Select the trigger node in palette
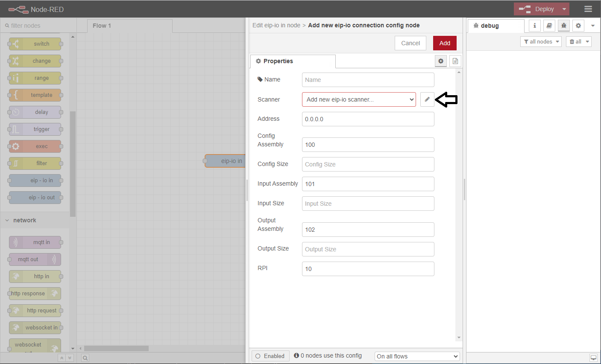 coord(35,129)
